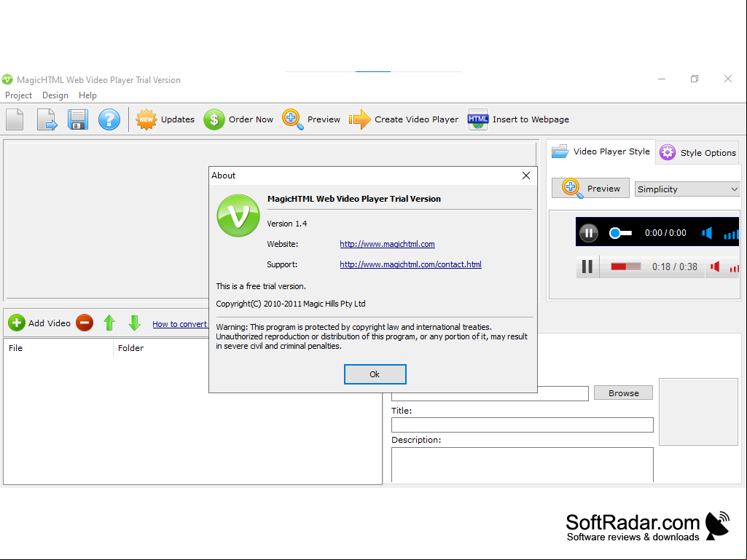Click the green V logo in the About dialog
The width and height of the screenshot is (747, 560).
[238, 216]
